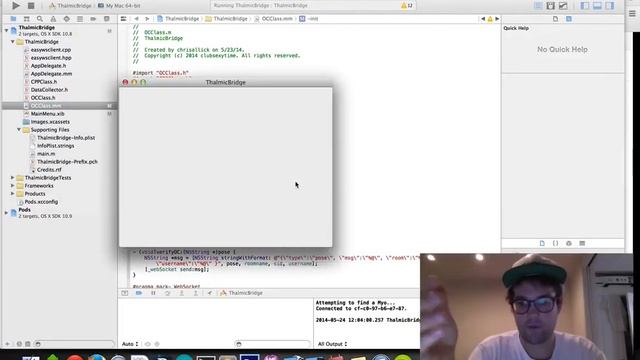Screen dimensions: 640x360
Task: Open the Test navigator
Action: pyautogui.click(x=67, y=19)
